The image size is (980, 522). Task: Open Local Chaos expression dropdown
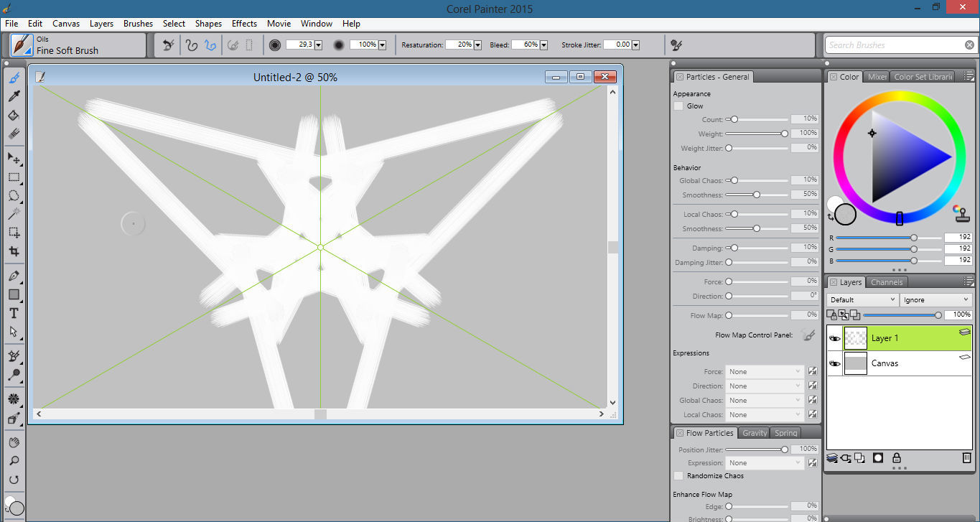click(764, 414)
